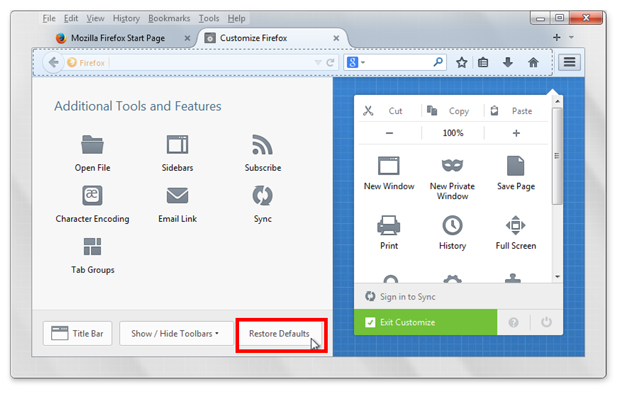Close the Mozilla Firefox Start Page tab

(x=187, y=38)
